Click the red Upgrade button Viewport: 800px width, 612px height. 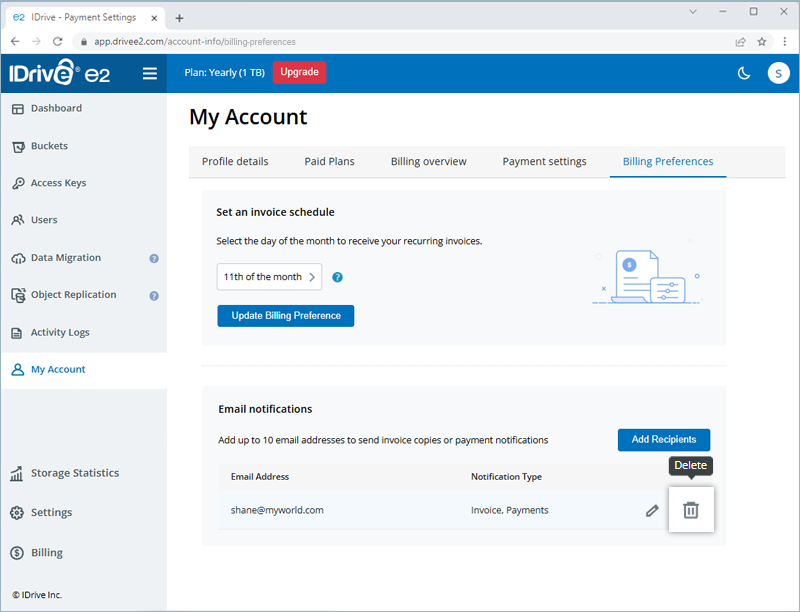coord(299,72)
